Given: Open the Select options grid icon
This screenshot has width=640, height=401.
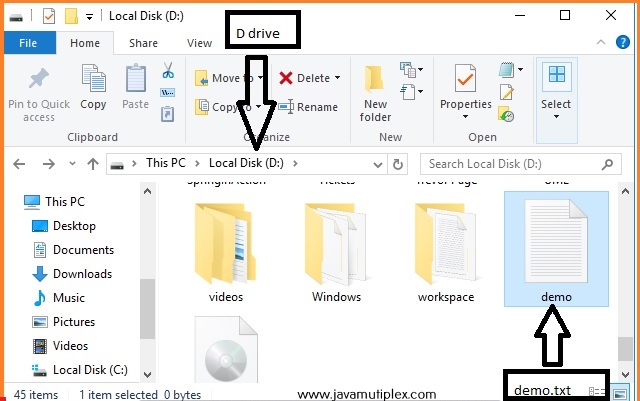Looking at the screenshot, I should [x=557, y=74].
